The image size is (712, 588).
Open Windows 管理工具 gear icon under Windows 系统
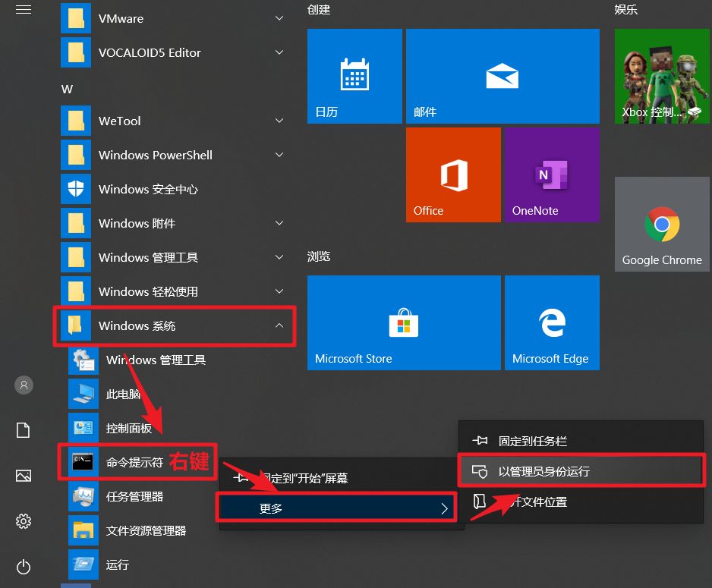(x=83, y=360)
